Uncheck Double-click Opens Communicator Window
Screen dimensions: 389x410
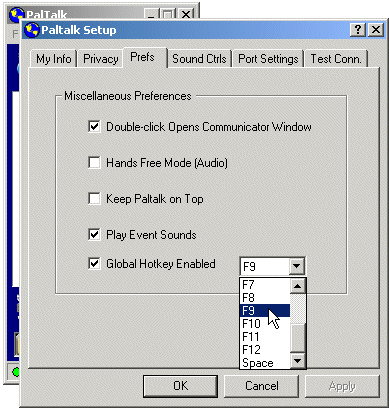[94, 127]
